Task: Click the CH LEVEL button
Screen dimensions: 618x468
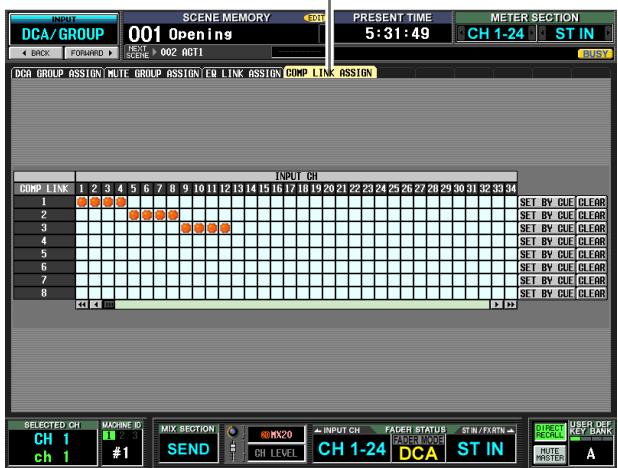Action: coord(276,453)
